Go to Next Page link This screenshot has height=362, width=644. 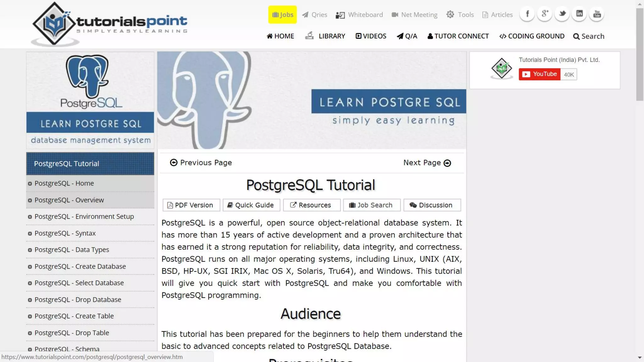(427, 163)
